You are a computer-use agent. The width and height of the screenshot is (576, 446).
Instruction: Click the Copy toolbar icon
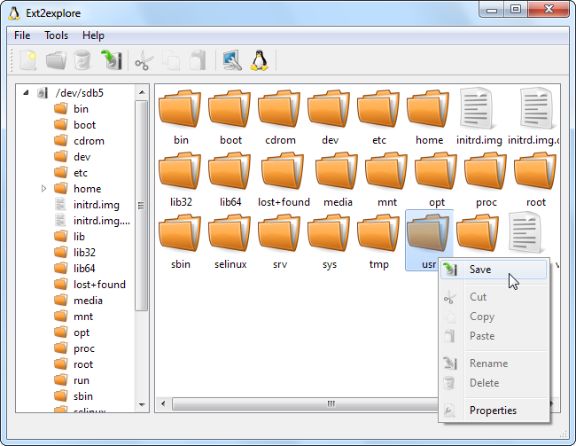pyautogui.click(x=172, y=61)
